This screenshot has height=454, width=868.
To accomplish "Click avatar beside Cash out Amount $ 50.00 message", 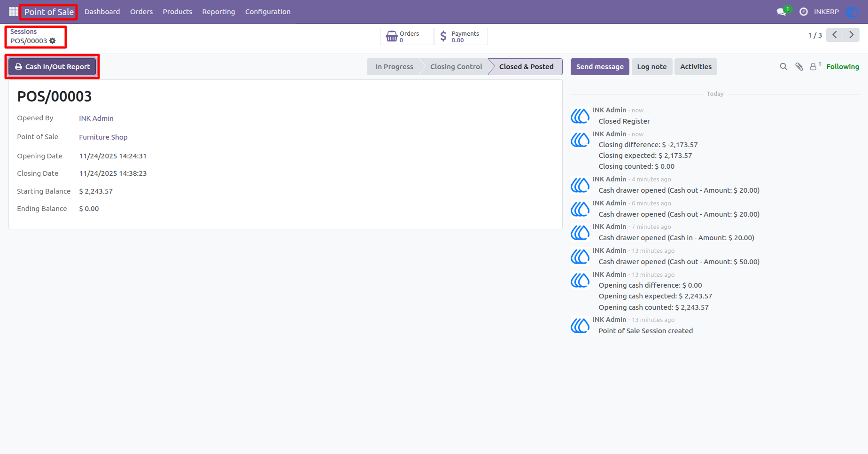I will coord(580,256).
